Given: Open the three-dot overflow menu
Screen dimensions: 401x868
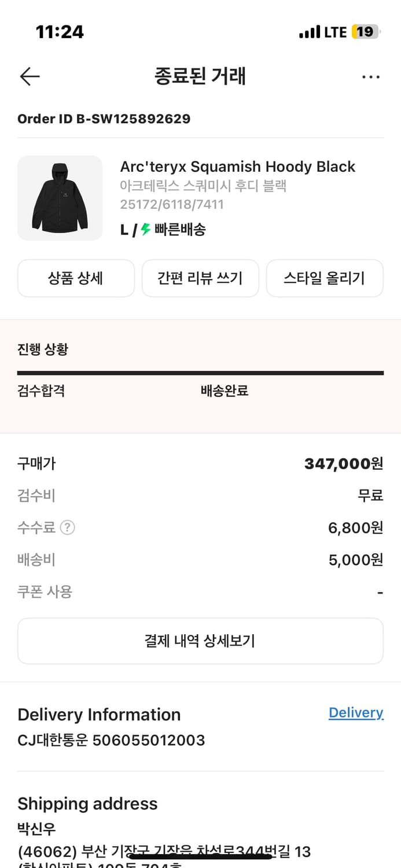Looking at the screenshot, I should (x=371, y=76).
